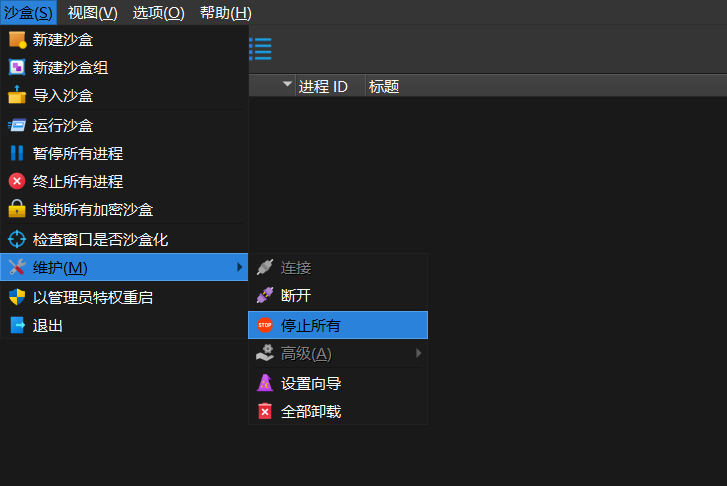The image size is (727, 486).
Task: Choose 以管理员特权重启 menu item
Action: tap(124, 297)
